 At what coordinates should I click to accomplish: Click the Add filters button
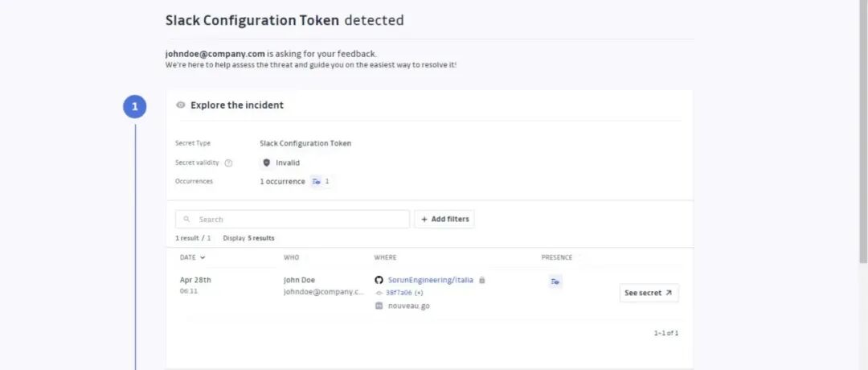[x=444, y=220]
